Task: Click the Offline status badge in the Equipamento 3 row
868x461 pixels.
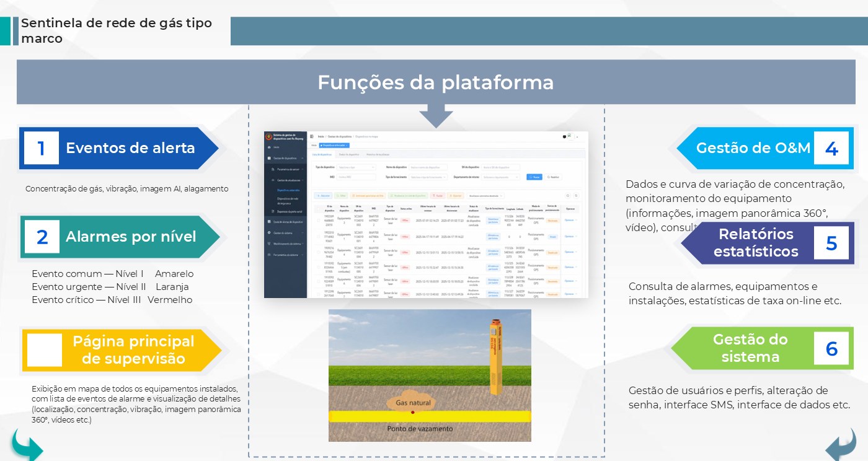Action: pos(405,221)
